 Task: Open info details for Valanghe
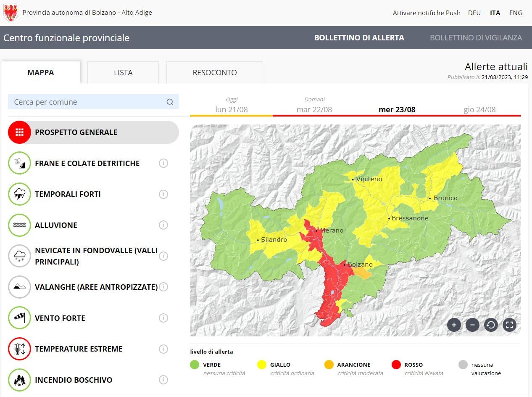[163, 287]
